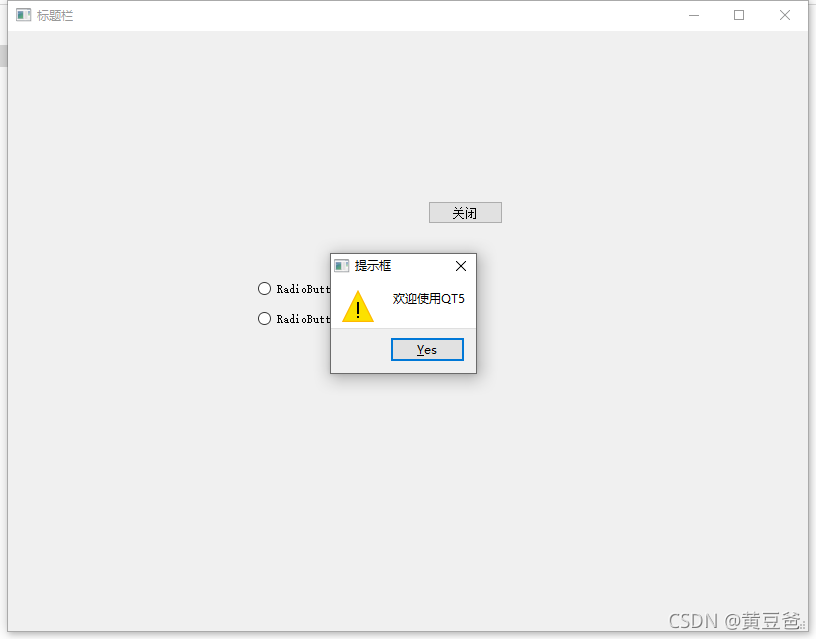Click the dialog's gray area beside Yes

coord(361,350)
